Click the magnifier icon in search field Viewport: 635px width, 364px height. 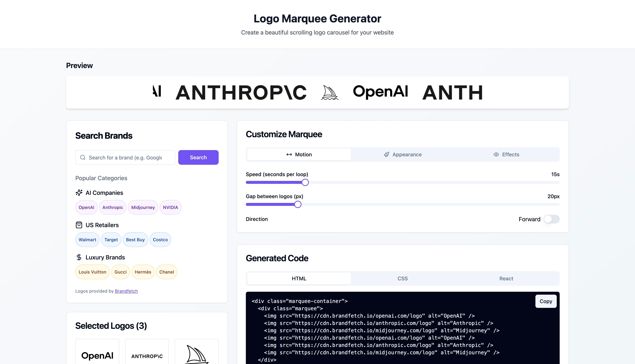click(83, 157)
